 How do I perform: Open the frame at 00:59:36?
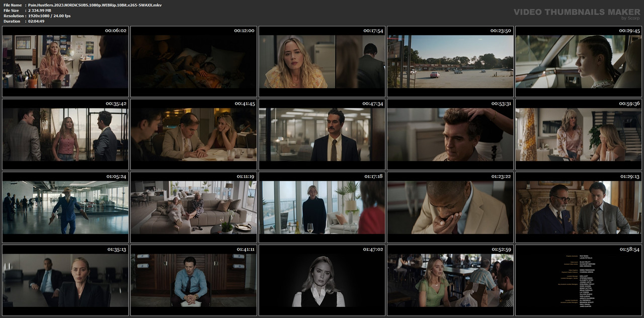579,134
